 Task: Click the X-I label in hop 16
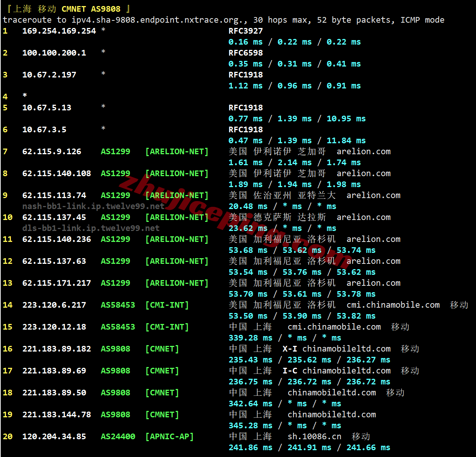(x=290, y=349)
